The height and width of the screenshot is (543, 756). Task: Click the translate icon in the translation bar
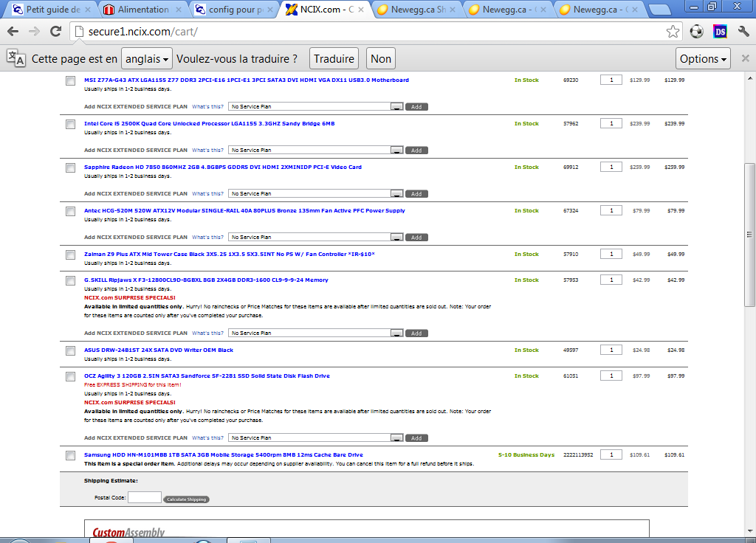[16, 59]
